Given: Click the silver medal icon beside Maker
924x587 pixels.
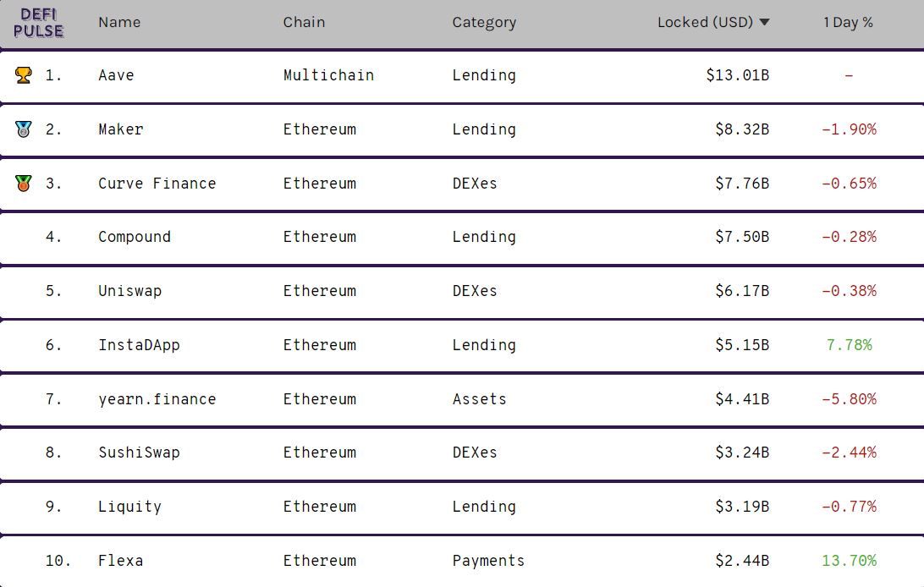Looking at the screenshot, I should (24, 129).
